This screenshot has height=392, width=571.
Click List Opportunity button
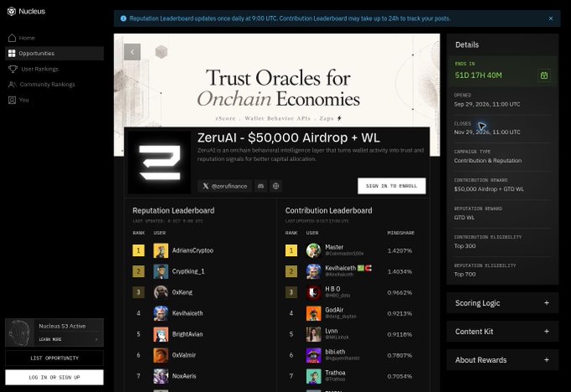[x=55, y=358]
